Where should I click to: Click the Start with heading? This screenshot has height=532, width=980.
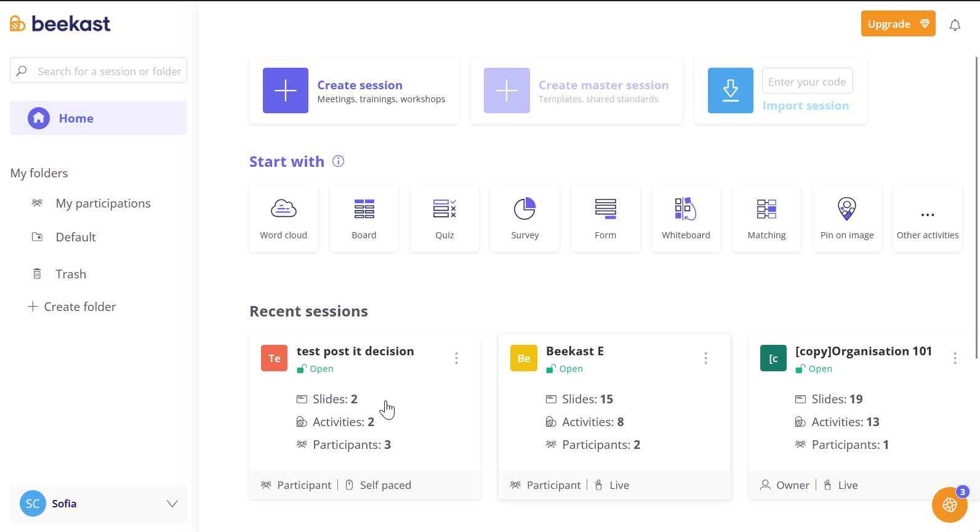click(x=286, y=161)
